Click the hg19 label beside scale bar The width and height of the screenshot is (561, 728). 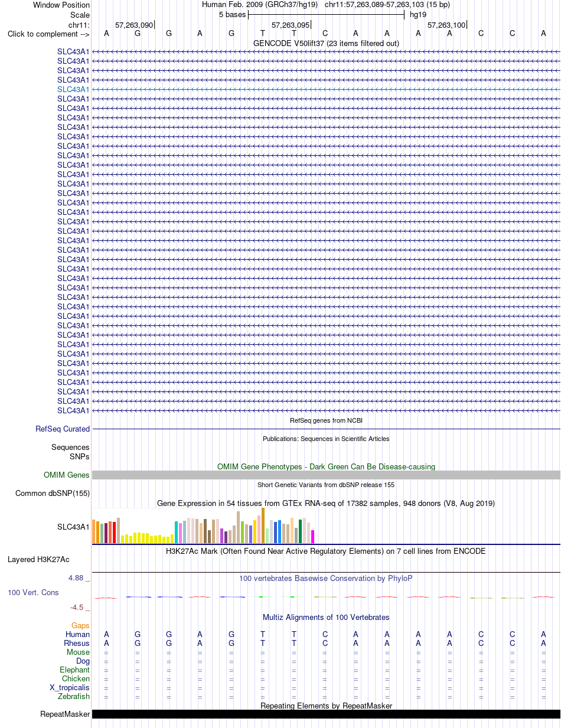pyautogui.click(x=418, y=14)
